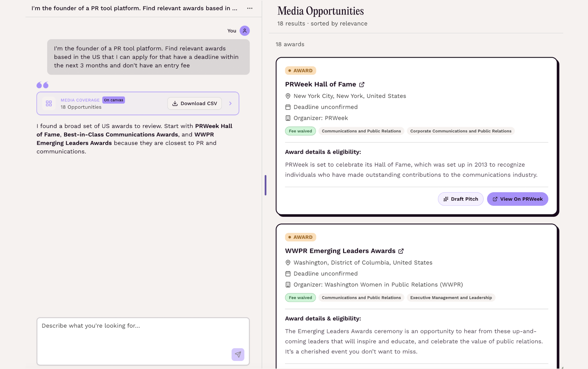Screen dimensions: 588x369
Task: Click building icon beside Washington Women in Public Relations
Action: click(288, 285)
